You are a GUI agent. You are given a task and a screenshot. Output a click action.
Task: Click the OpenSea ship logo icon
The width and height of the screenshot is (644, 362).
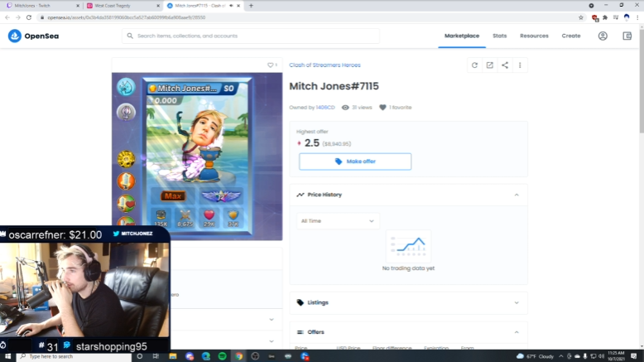pos(14,36)
